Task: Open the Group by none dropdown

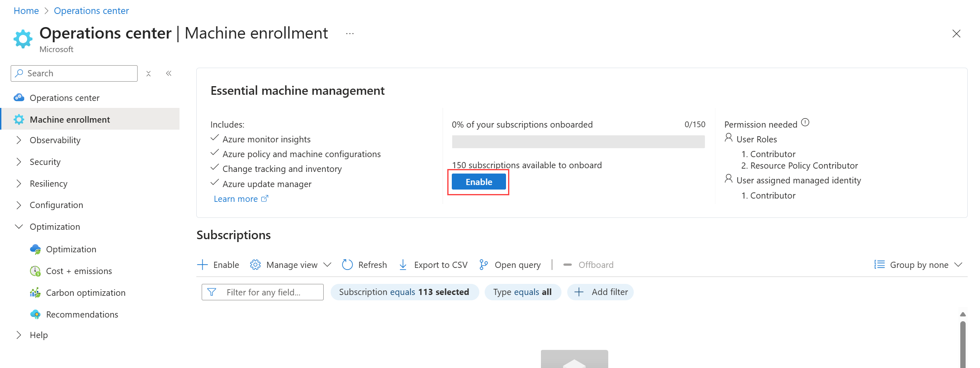Action: pyautogui.click(x=918, y=265)
